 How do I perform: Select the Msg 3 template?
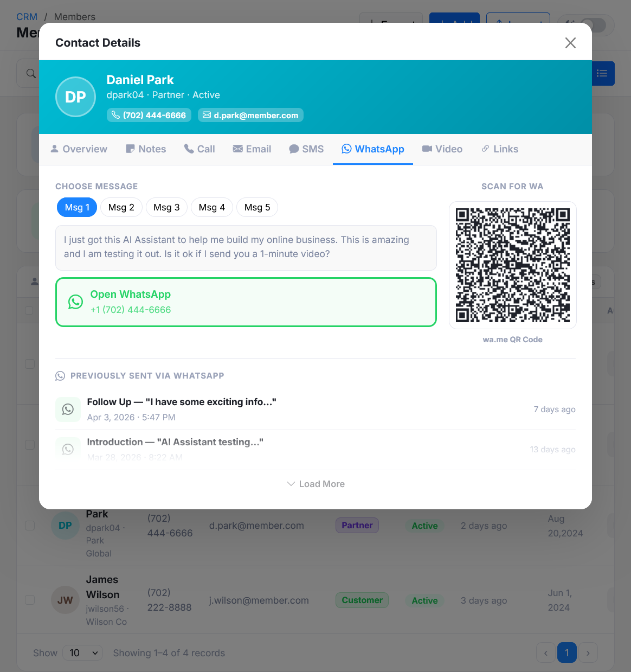[x=166, y=207]
